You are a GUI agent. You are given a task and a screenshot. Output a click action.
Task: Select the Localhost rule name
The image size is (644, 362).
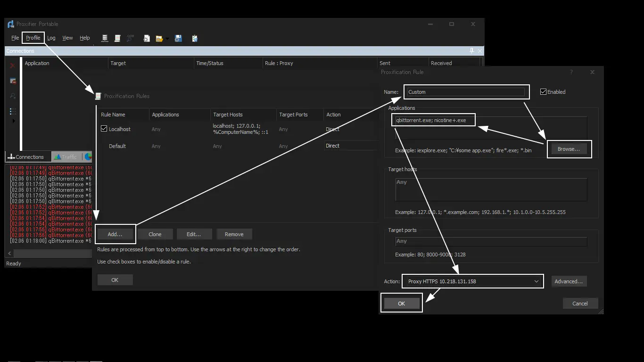point(120,129)
